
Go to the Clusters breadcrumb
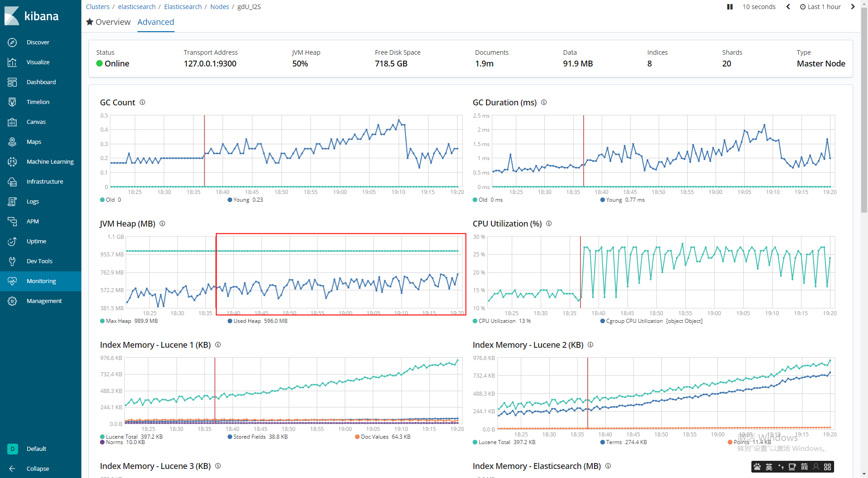point(98,7)
